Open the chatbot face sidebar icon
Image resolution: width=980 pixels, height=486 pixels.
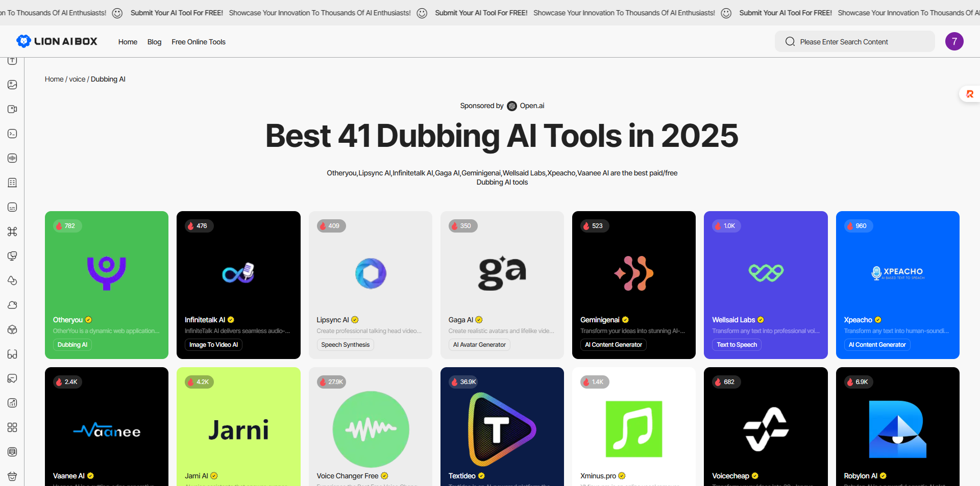click(x=12, y=207)
